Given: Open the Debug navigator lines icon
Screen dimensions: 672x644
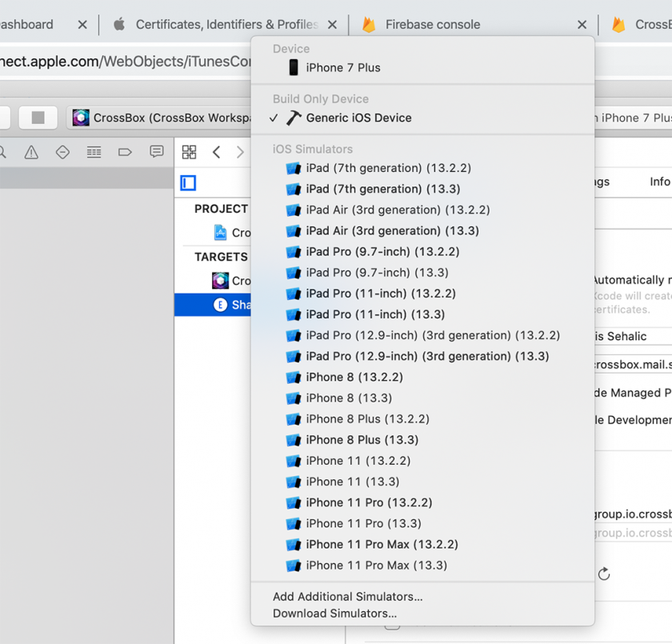Looking at the screenshot, I should pyautogui.click(x=94, y=152).
